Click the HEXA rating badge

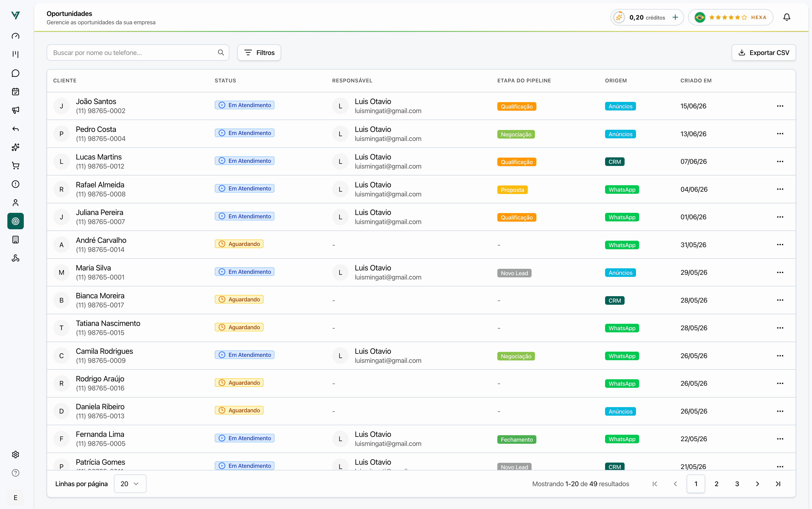point(731,17)
